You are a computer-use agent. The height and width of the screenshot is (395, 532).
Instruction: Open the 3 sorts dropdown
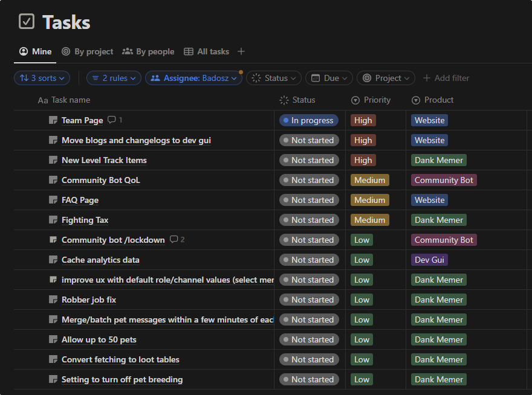[x=42, y=78]
